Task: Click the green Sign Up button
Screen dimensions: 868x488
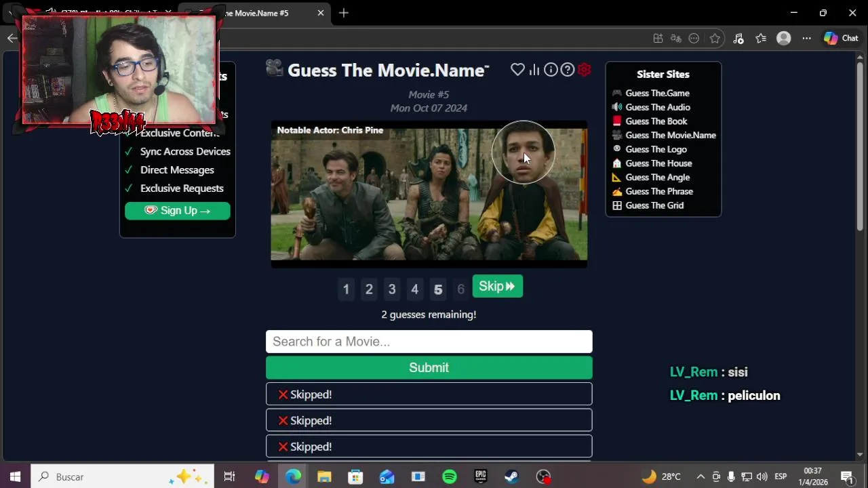Action: pyautogui.click(x=177, y=211)
